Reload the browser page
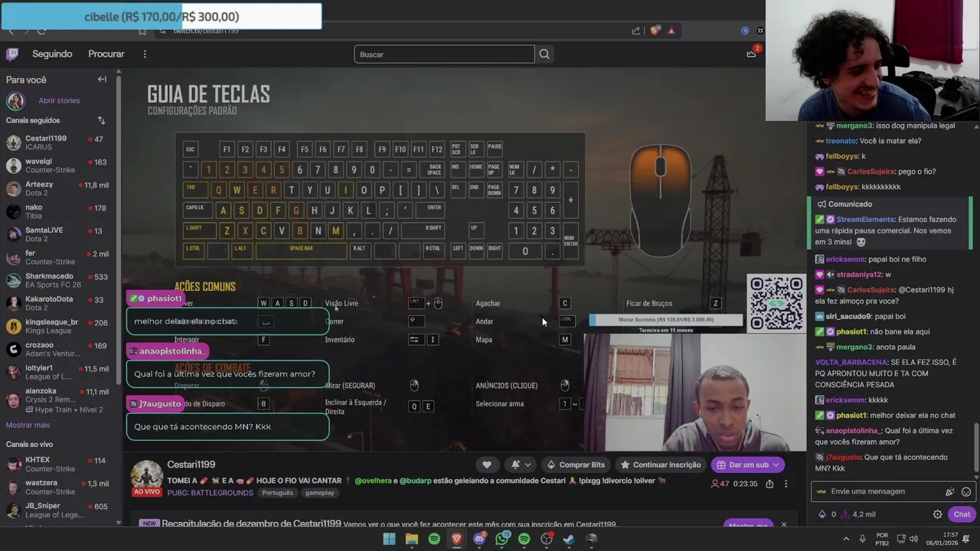The image size is (980, 551). click(41, 31)
